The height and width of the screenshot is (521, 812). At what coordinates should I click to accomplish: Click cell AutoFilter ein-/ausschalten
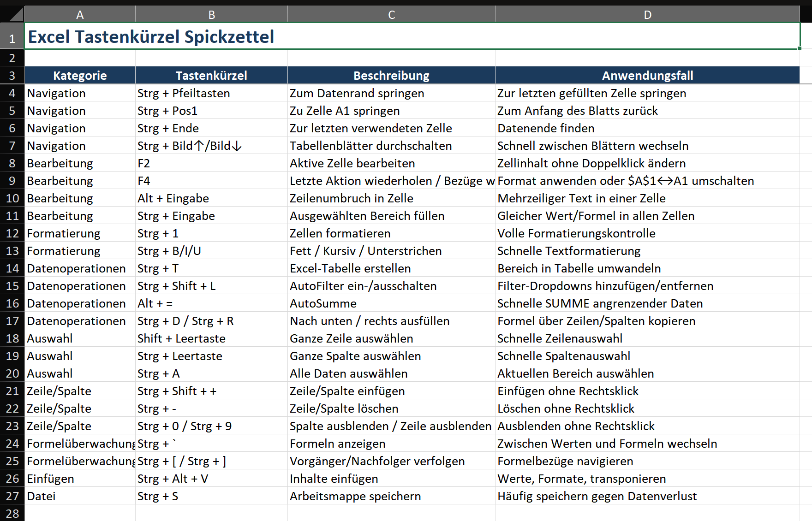(x=391, y=286)
